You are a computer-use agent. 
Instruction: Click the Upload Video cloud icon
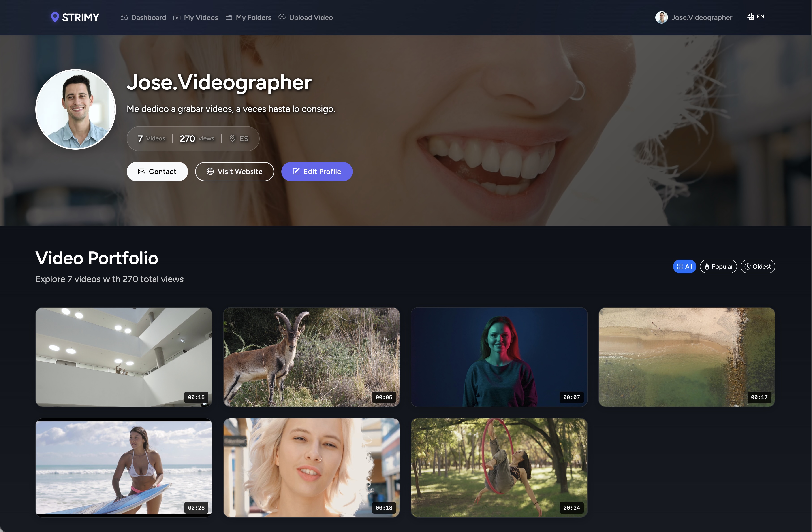click(x=282, y=17)
